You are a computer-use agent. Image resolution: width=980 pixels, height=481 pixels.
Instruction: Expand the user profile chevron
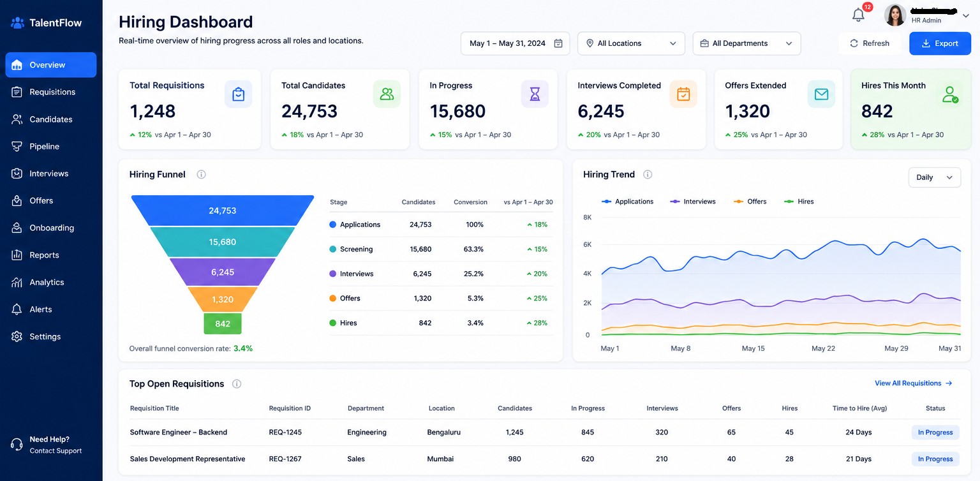[965, 17]
